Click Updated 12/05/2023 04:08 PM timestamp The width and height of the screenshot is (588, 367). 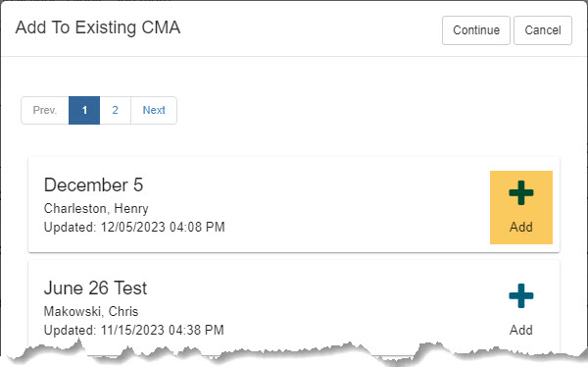point(134,227)
